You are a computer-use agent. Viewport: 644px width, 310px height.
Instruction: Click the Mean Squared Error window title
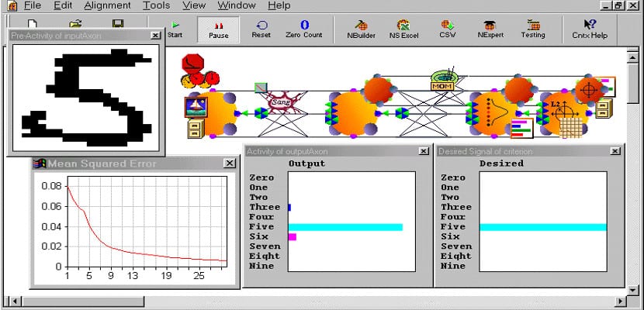[102, 164]
